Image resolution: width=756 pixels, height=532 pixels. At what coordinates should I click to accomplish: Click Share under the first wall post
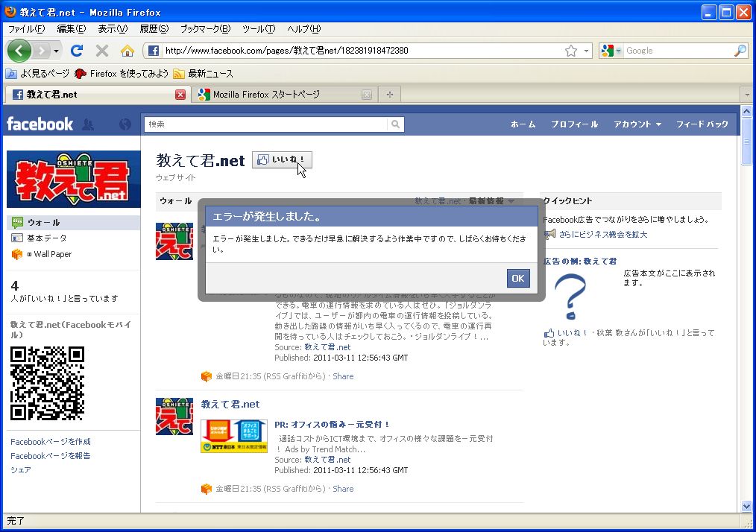(343, 376)
